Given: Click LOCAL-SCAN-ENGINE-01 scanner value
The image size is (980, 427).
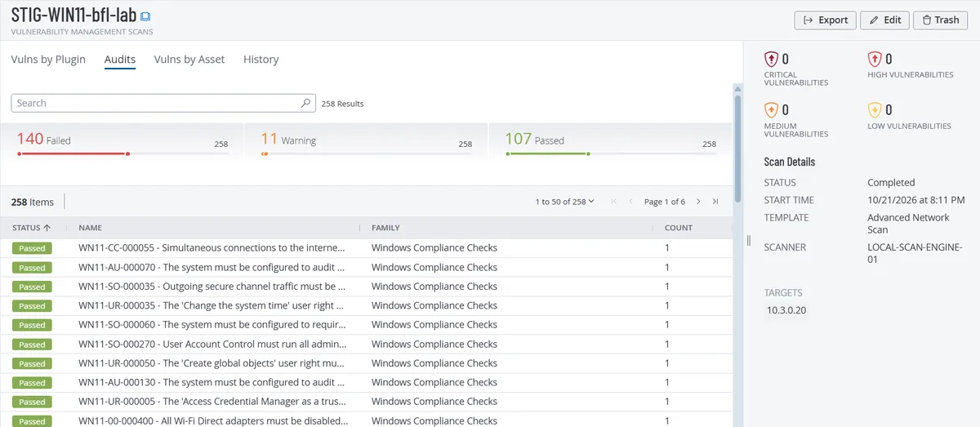Looking at the screenshot, I should coord(915,253).
